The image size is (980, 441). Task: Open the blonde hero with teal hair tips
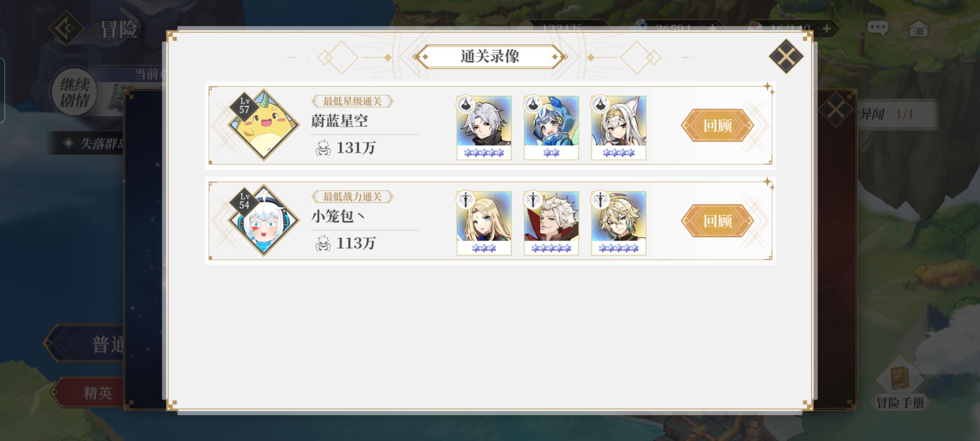coord(619,223)
